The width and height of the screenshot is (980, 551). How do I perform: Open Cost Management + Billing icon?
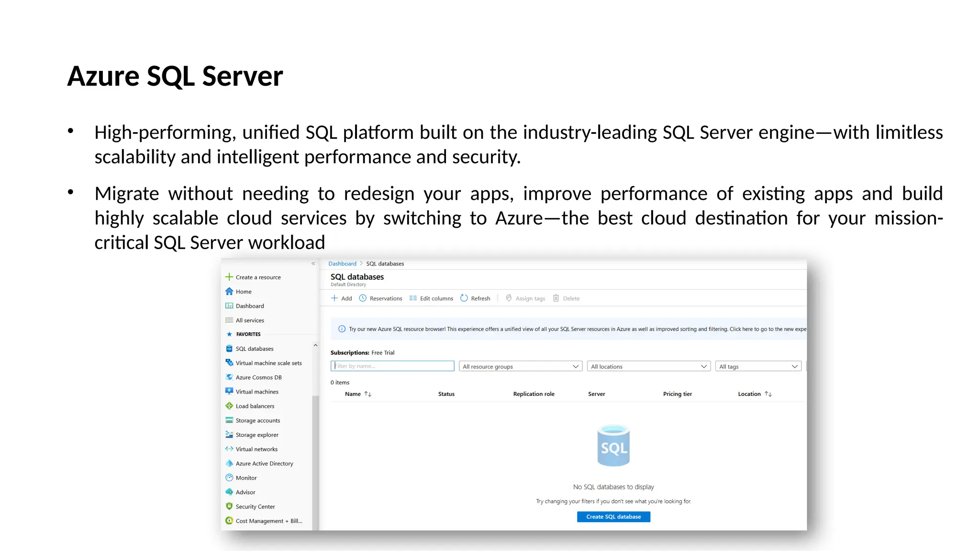(x=229, y=521)
